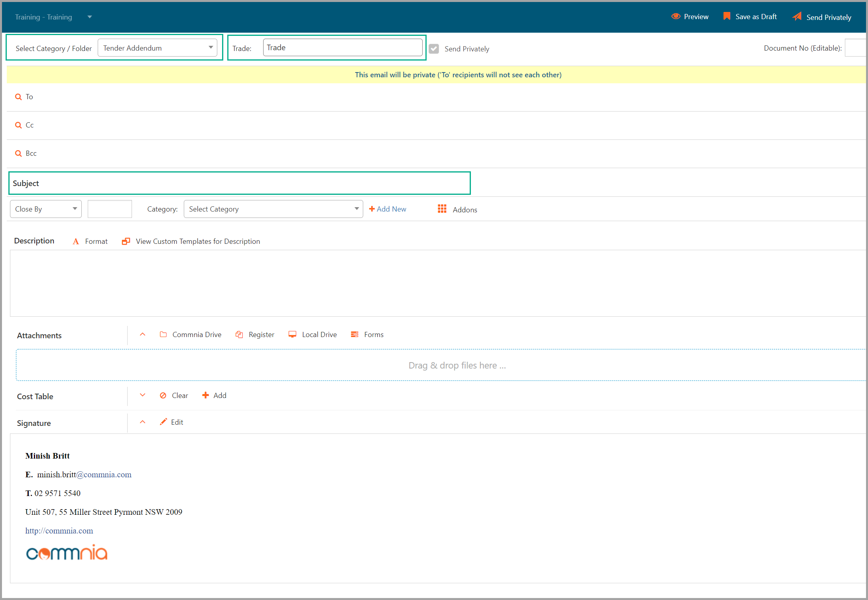
Task: Collapse the Attachments section chevron
Action: pos(142,334)
